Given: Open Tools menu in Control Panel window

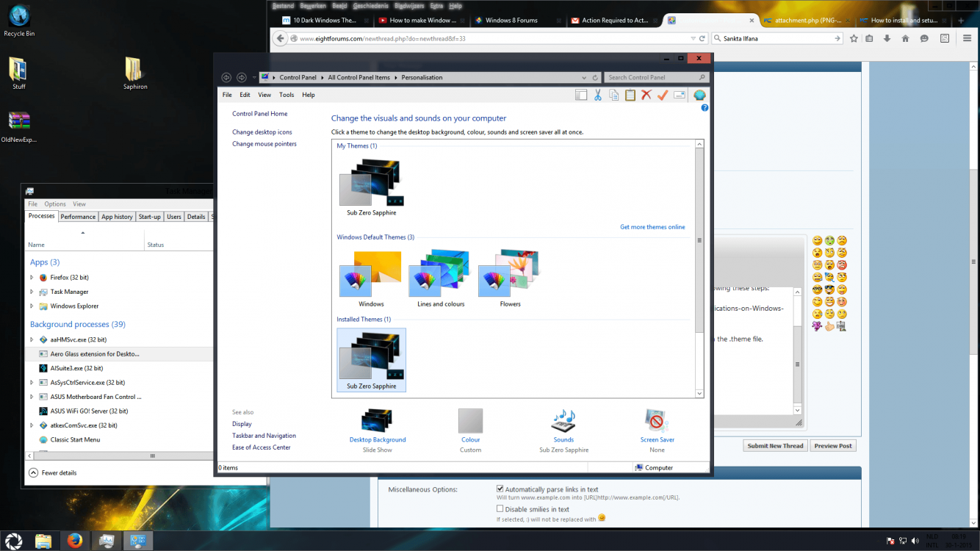Looking at the screenshot, I should (287, 95).
